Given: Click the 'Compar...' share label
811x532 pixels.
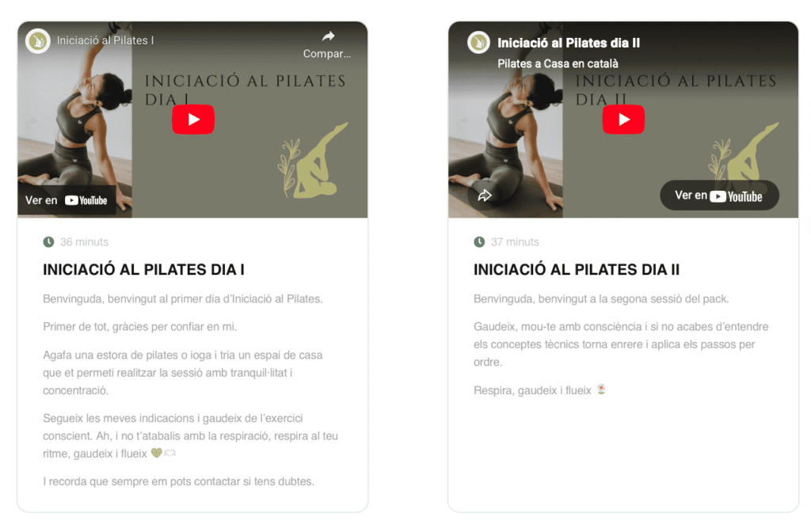Looking at the screenshot, I should click(x=327, y=54).
